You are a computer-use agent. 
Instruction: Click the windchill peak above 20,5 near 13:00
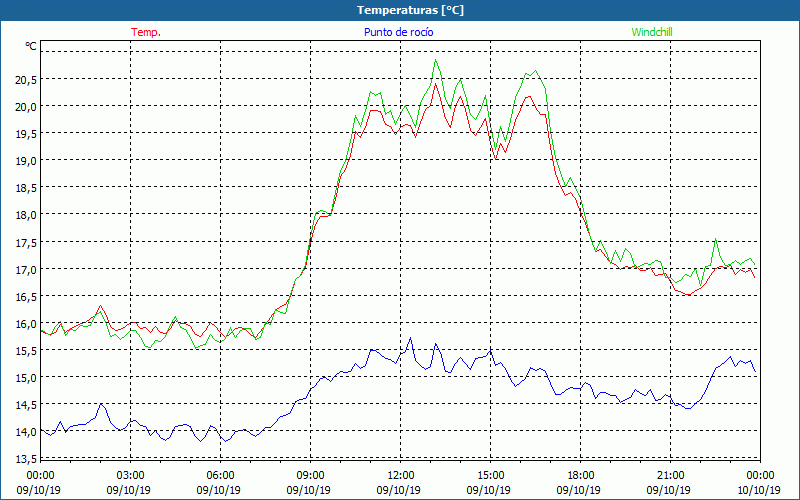pyautogui.click(x=436, y=60)
